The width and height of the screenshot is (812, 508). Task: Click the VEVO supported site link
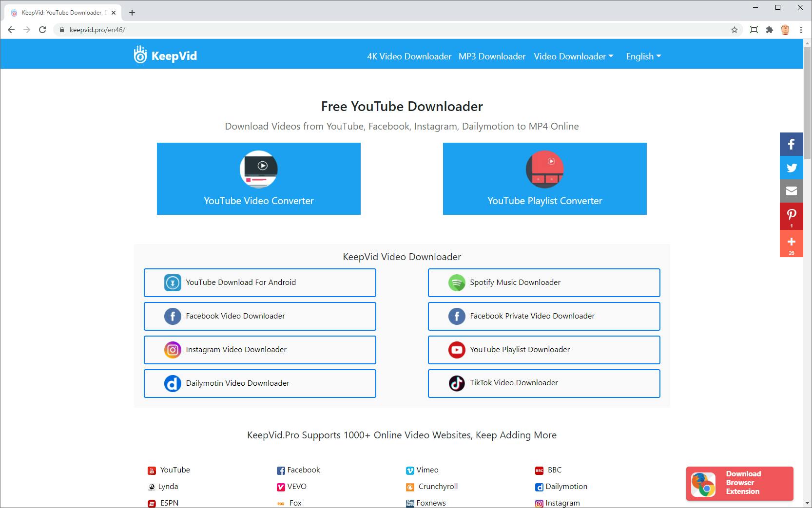tap(297, 487)
